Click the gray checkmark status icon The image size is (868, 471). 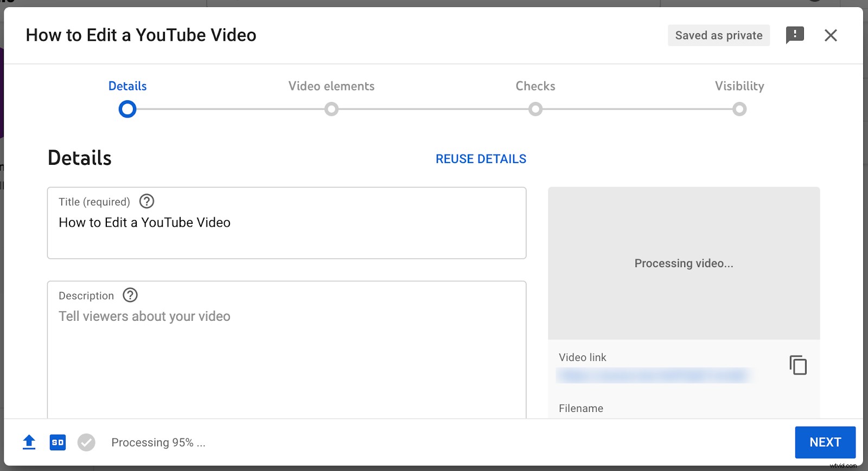click(x=86, y=442)
